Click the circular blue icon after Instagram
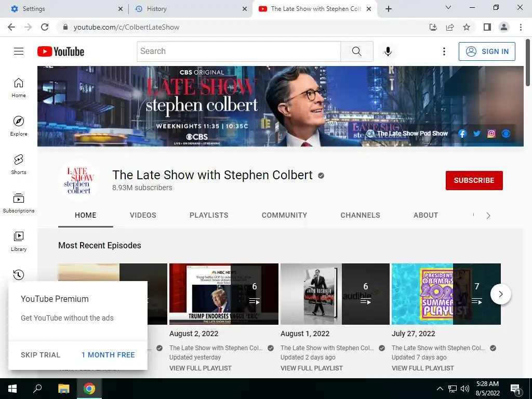This screenshot has width=532, height=399. [x=506, y=134]
